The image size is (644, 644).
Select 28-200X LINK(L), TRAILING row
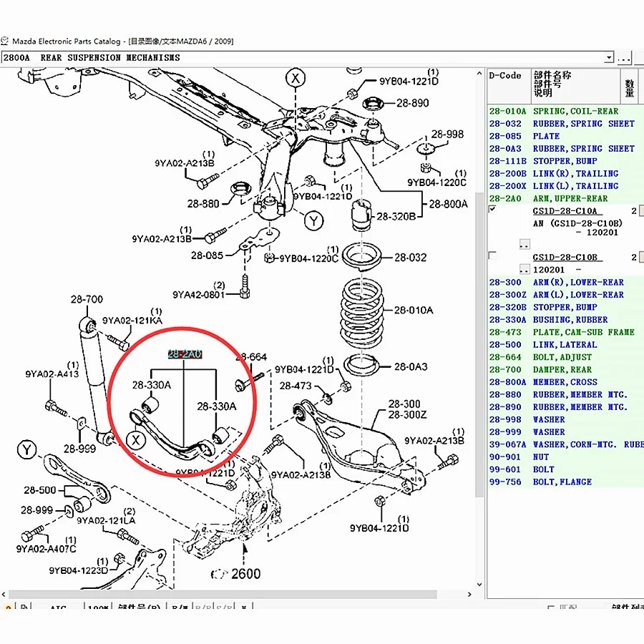click(565, 186)
